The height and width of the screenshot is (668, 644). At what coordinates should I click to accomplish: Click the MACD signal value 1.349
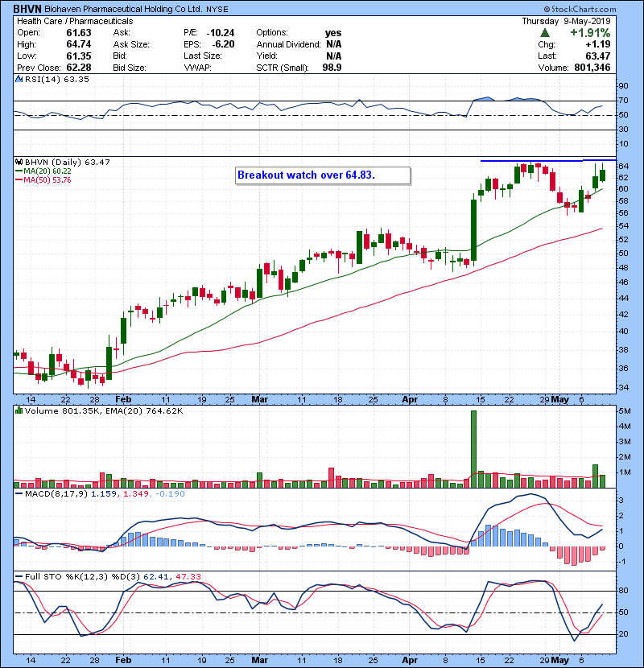[136, 494]
